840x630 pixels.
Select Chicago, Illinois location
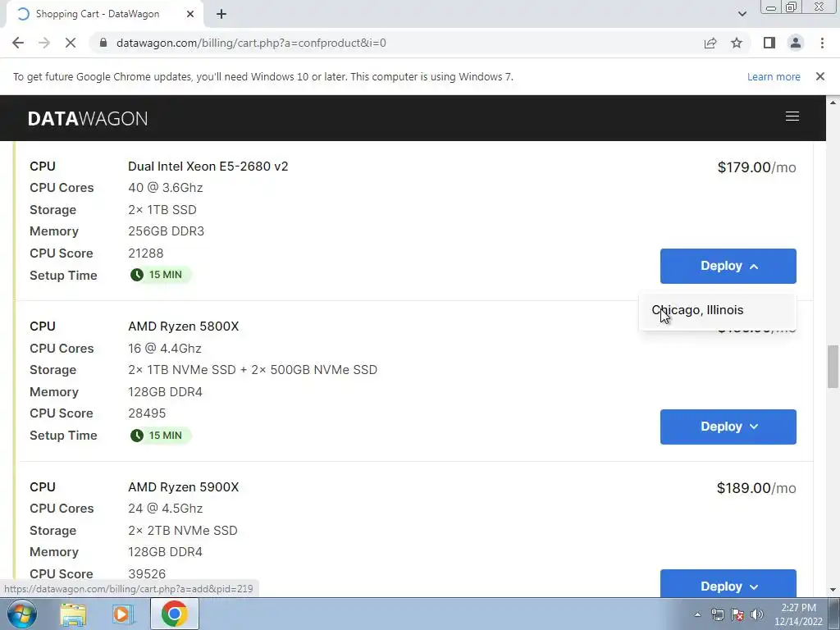click(718, 310)
